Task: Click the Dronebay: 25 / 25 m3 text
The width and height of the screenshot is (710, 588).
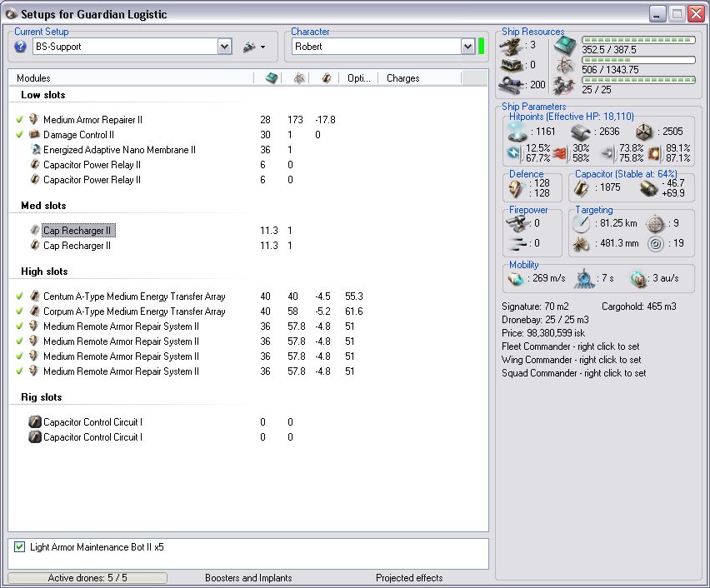Action: click(545, 320)
